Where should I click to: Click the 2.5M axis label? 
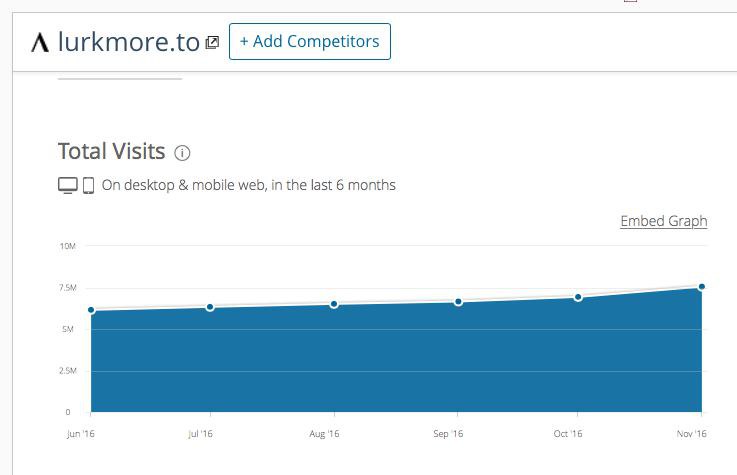point(68,371)
